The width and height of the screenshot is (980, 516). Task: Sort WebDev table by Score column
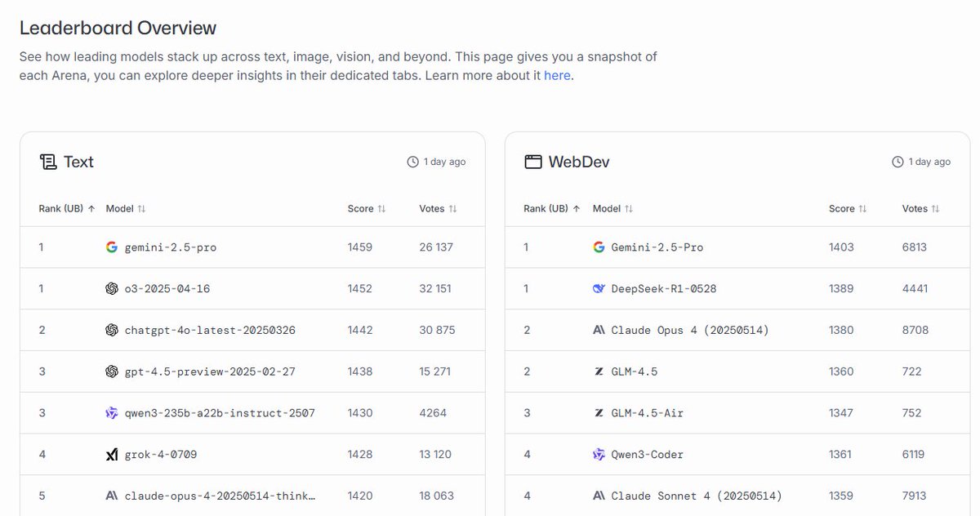point(848,209)
